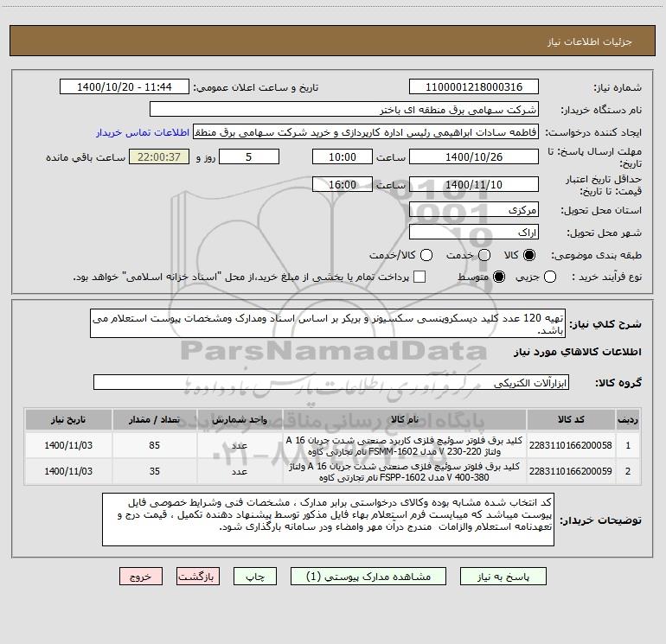Click the کد کالا column header

tap(571, 419)
